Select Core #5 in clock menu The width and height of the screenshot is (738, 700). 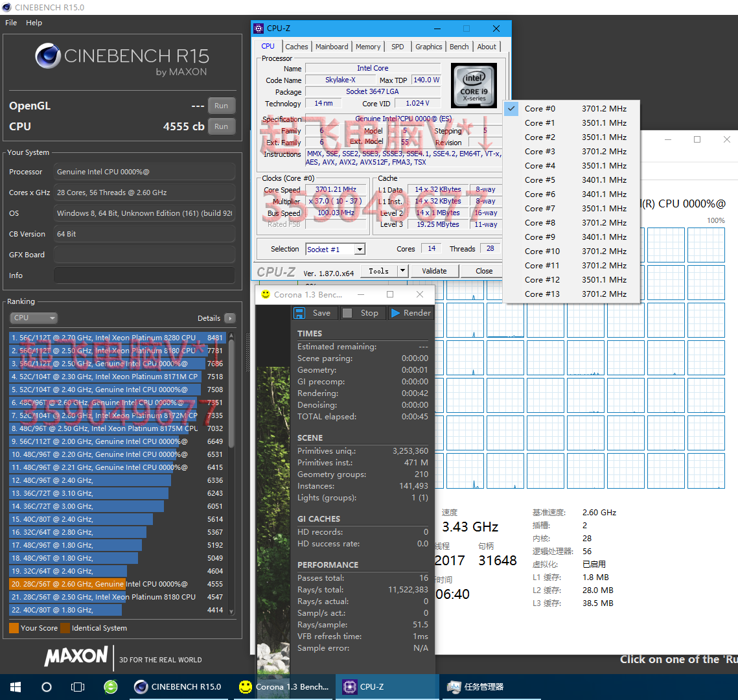tap(572, 180)
